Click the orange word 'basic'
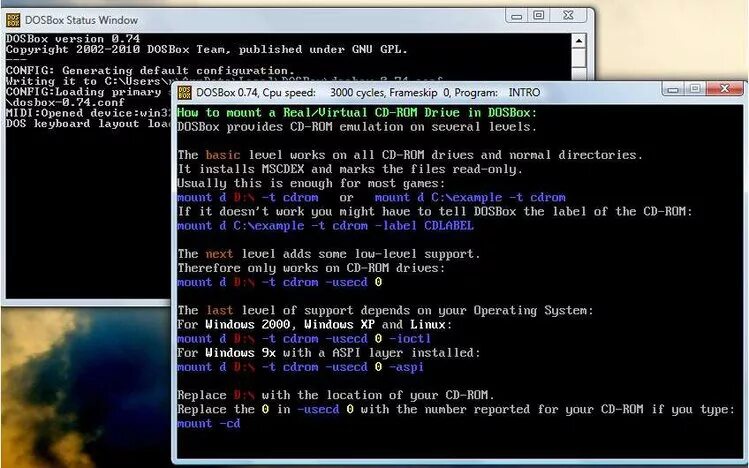This screenshot has width=749, height=468. click(223, 155)
